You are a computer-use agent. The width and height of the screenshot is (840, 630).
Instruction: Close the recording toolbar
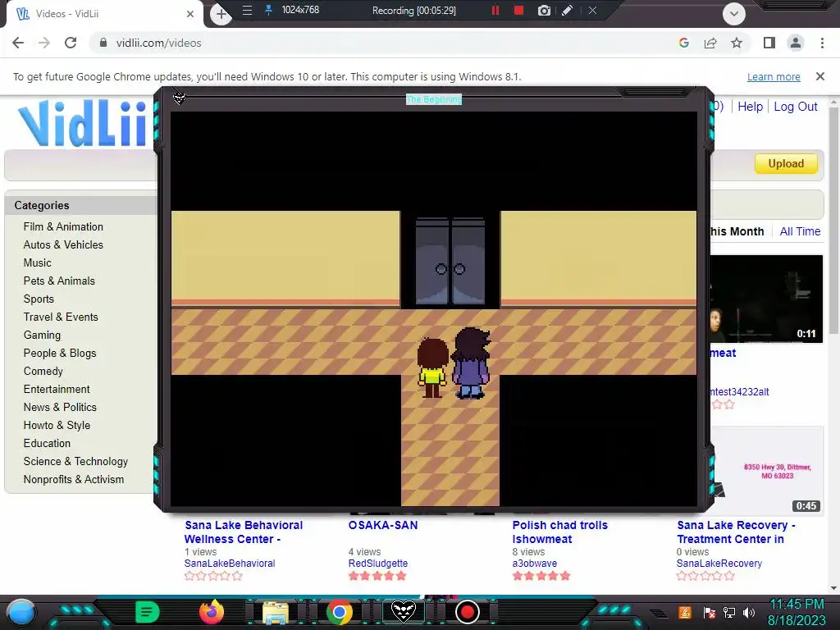click(x=592, y=10)
